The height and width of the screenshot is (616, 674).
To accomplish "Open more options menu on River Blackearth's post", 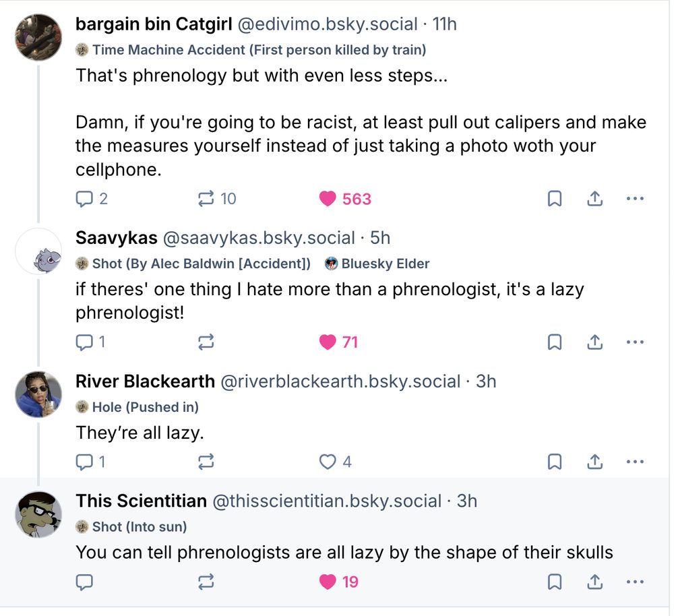I will click(x=634, y=462).
